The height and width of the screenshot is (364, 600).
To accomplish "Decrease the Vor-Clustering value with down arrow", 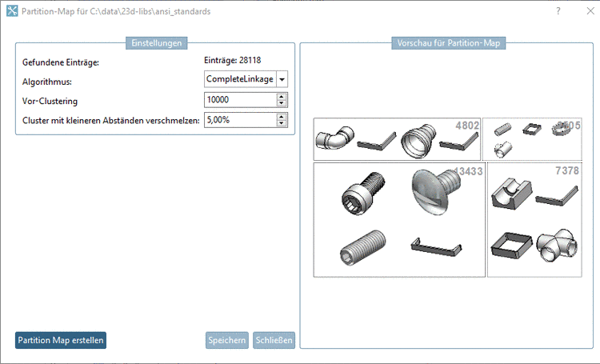I will coord(282,103).
